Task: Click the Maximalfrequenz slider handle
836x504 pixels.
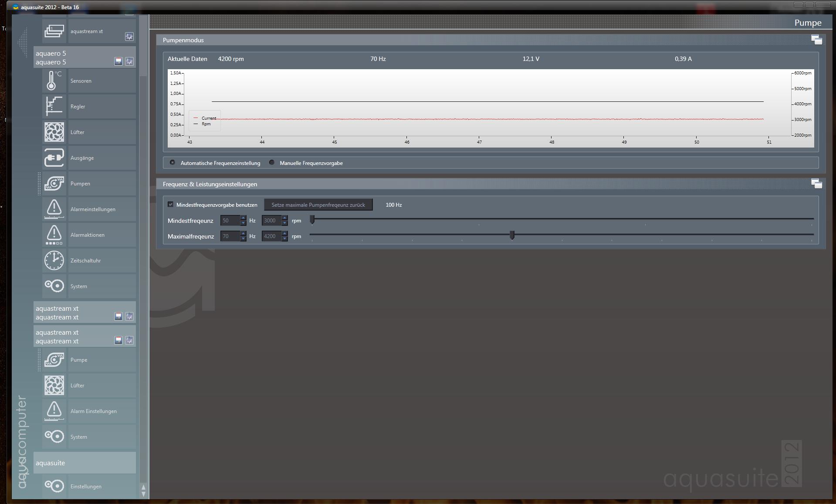Action: (512, 235)
